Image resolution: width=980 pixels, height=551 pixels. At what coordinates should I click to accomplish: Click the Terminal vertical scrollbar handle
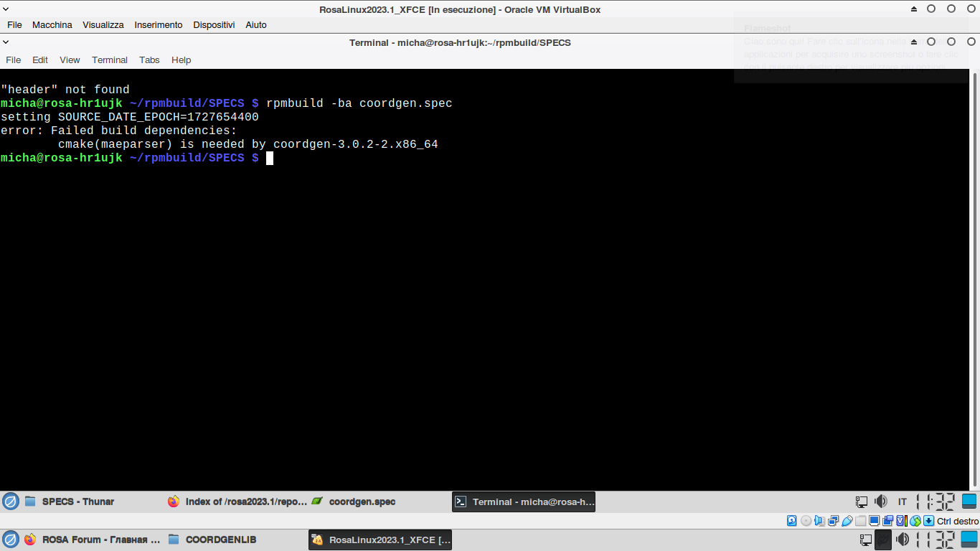pos(976,280)
